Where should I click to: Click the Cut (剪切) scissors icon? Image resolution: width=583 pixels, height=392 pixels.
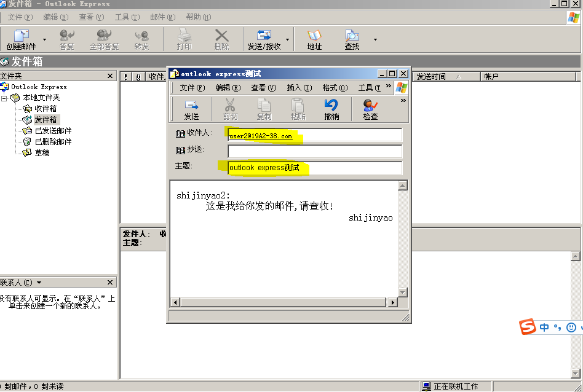click(230, 105)
